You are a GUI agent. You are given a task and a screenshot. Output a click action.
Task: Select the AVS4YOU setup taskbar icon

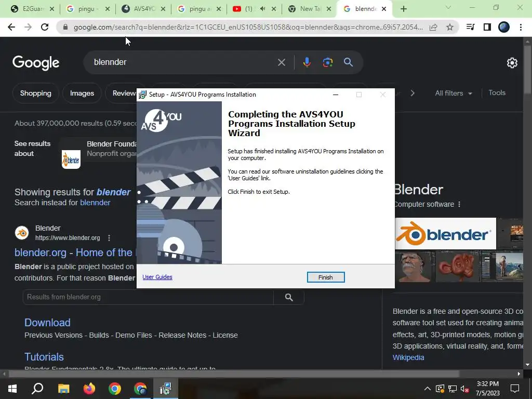[166, 389]
